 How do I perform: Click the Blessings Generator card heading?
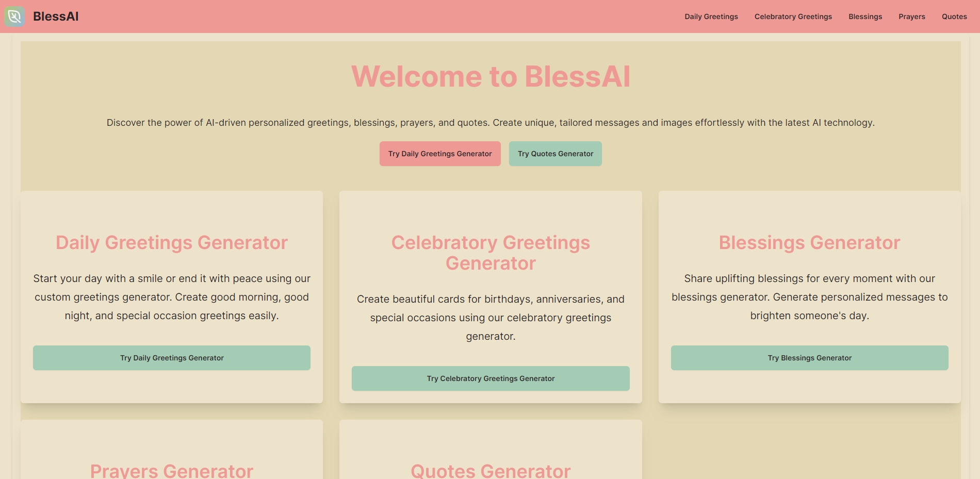click(x=810, y=242)
